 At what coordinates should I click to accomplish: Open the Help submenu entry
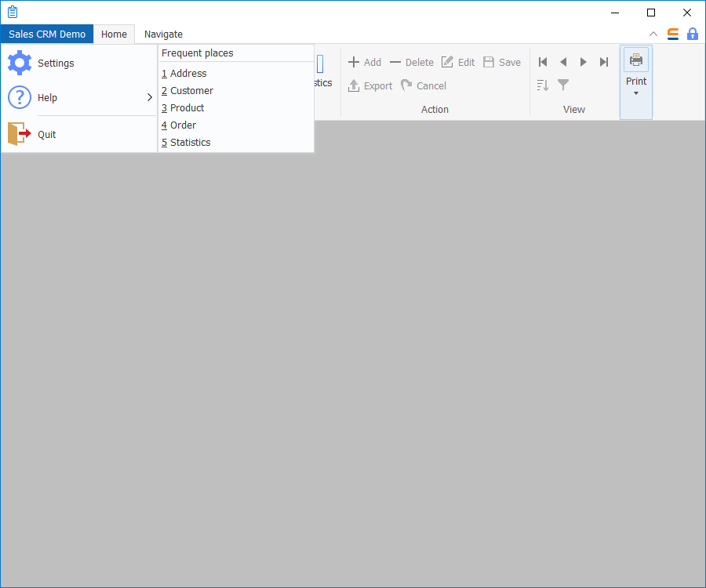(79, 98)
